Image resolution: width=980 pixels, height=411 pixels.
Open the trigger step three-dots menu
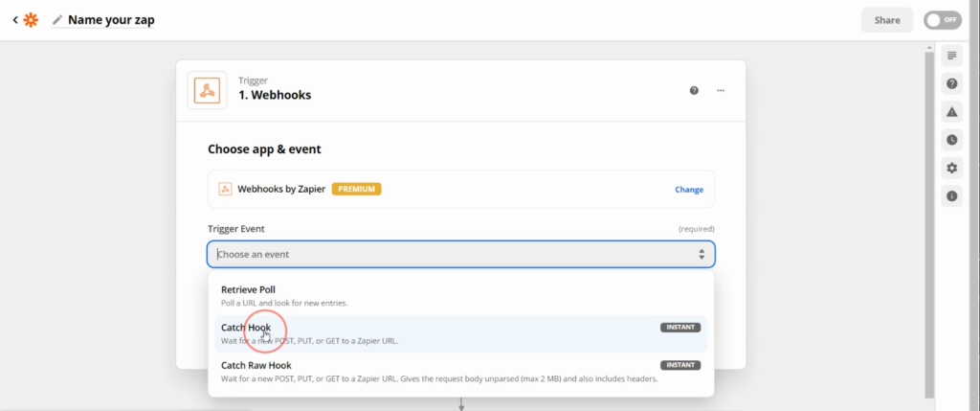(x=721, y=91)
